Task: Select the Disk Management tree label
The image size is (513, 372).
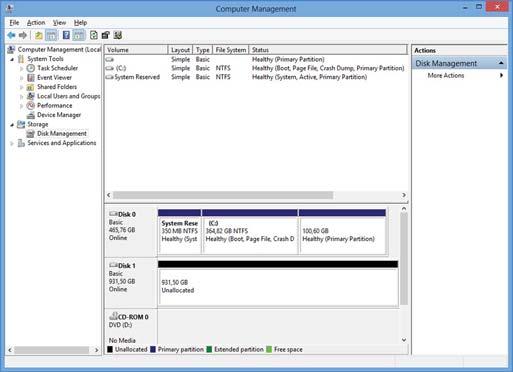Action: pos(62,134)
